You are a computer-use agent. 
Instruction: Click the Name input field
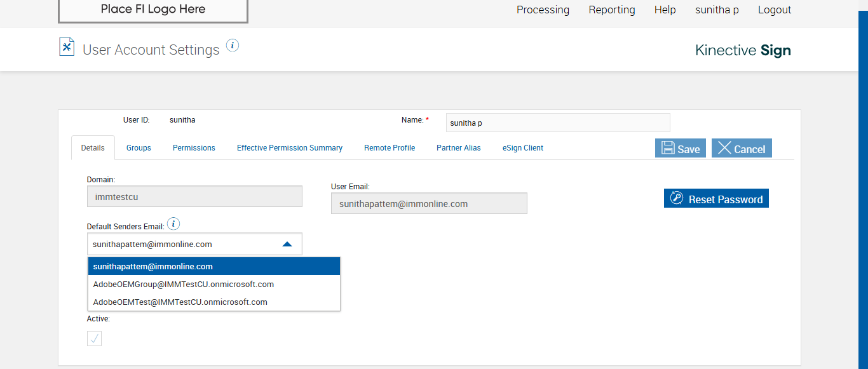558,123
